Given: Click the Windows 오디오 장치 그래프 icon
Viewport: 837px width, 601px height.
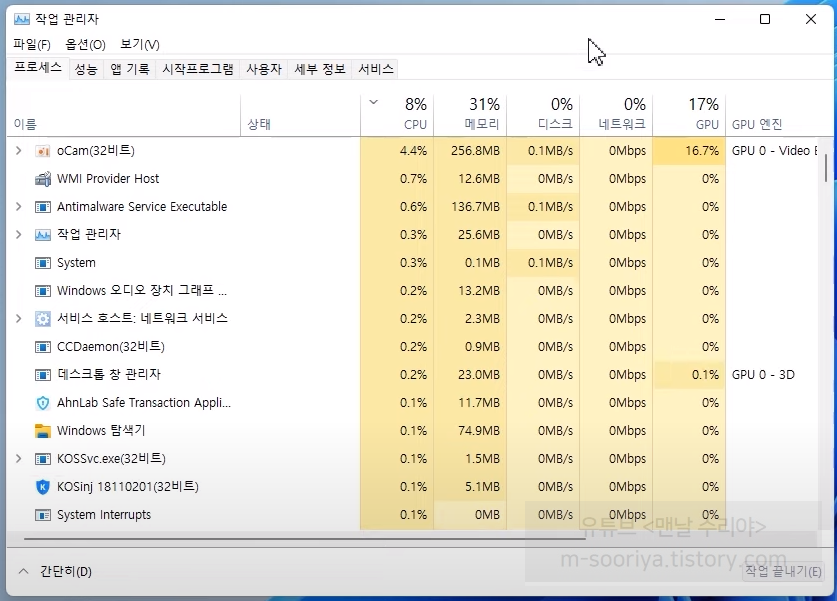Looking at the screenshot, I should (42, 291).
